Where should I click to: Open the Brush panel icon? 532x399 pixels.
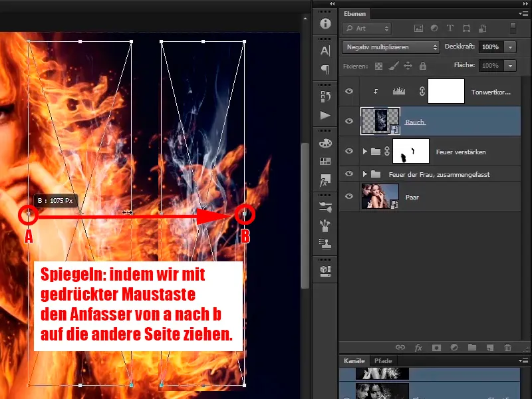coord(325,225)
